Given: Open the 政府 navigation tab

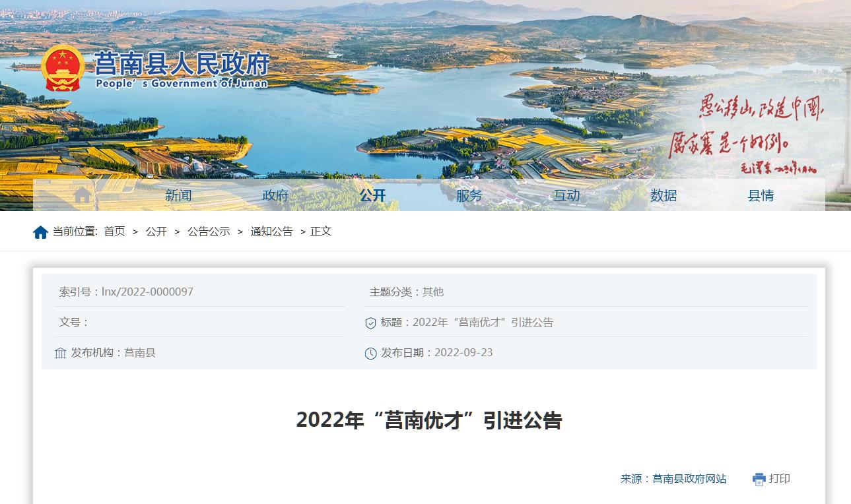Looking at the screenshot, I should [x=275, y=195].
